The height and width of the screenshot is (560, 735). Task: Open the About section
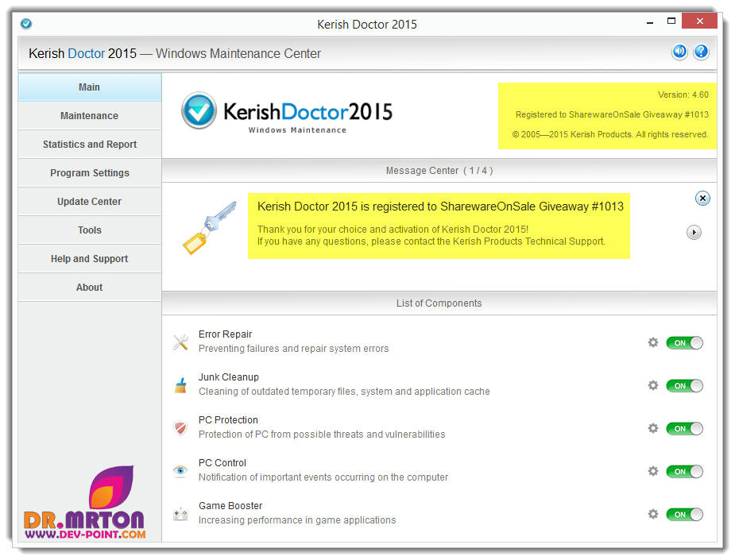(90, 288)
